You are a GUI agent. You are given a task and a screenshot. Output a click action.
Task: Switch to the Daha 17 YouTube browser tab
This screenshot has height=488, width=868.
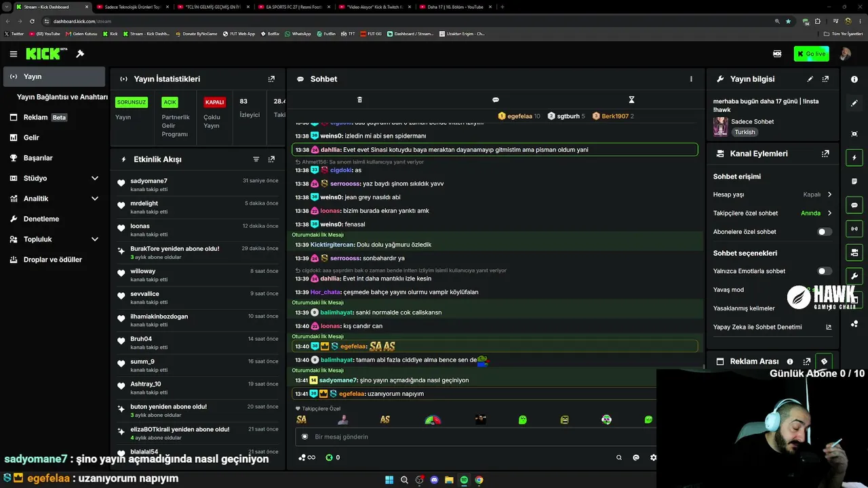[454, 7]
